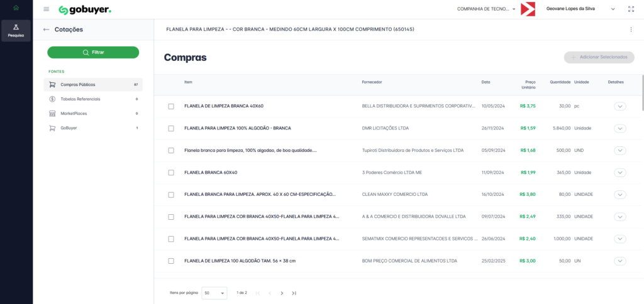Click Adicionar Selecionados button
Image resolution: width=644 pixels, height=304 pixels.
coord(599,57)
